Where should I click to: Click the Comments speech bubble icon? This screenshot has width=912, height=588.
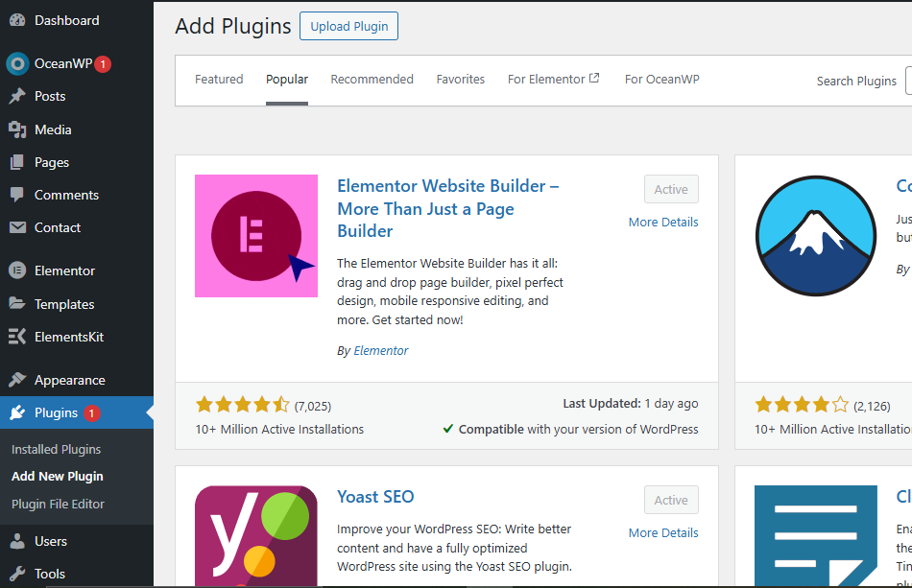click(x=17, y=195)
